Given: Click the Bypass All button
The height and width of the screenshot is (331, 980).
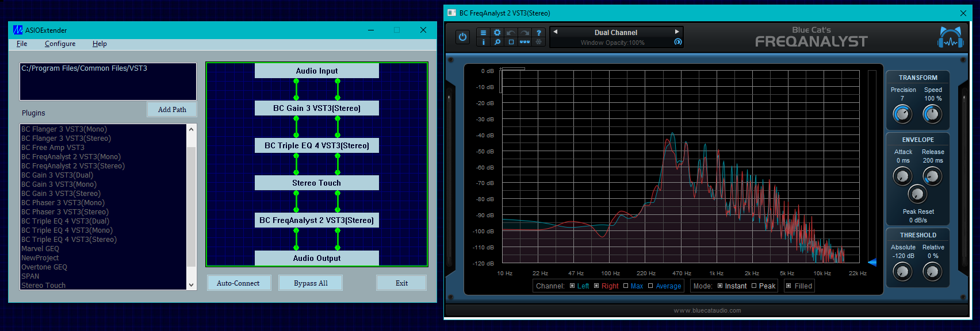Looking at the screenshot, I should click(311, 283).
